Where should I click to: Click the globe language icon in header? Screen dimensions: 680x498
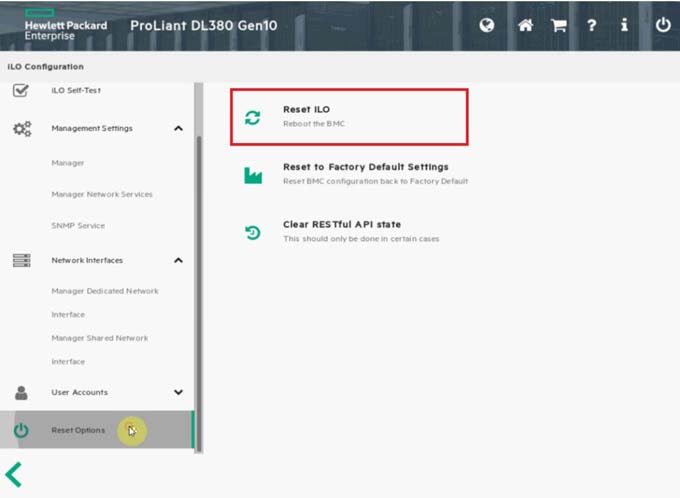pos(487,25)
